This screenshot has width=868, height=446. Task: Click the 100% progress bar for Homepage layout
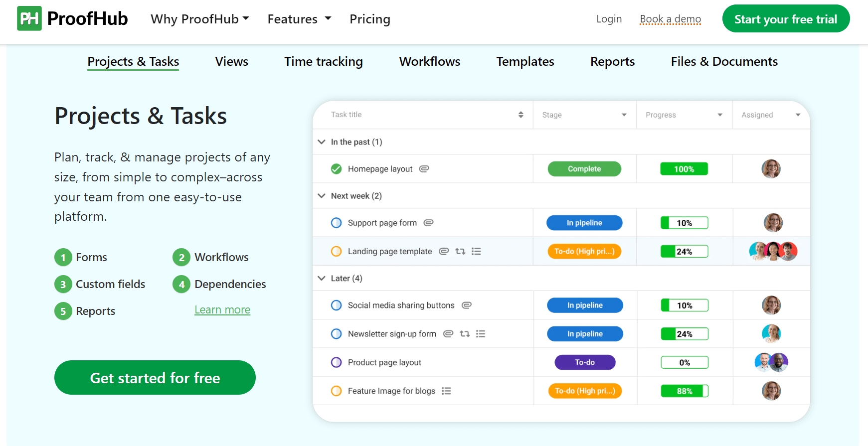coord(684,169)
